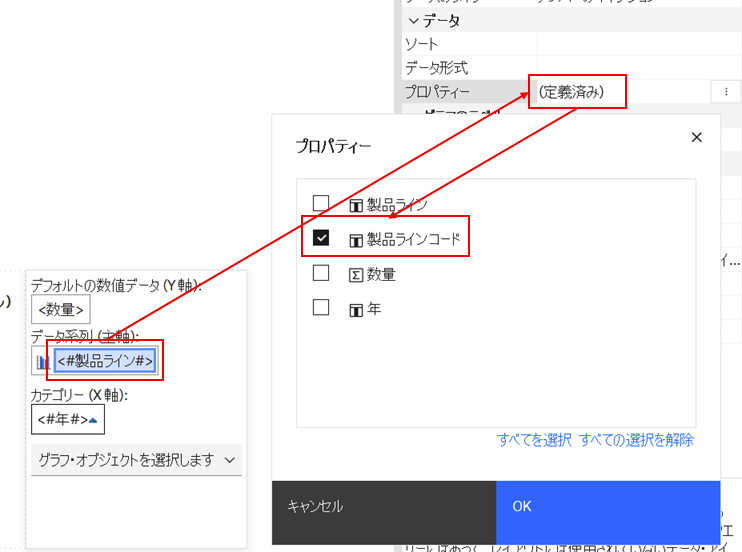742x552 pixels.
Task: Open the プロパティー ellipsis menu button
Action: [x=726, y=91]
